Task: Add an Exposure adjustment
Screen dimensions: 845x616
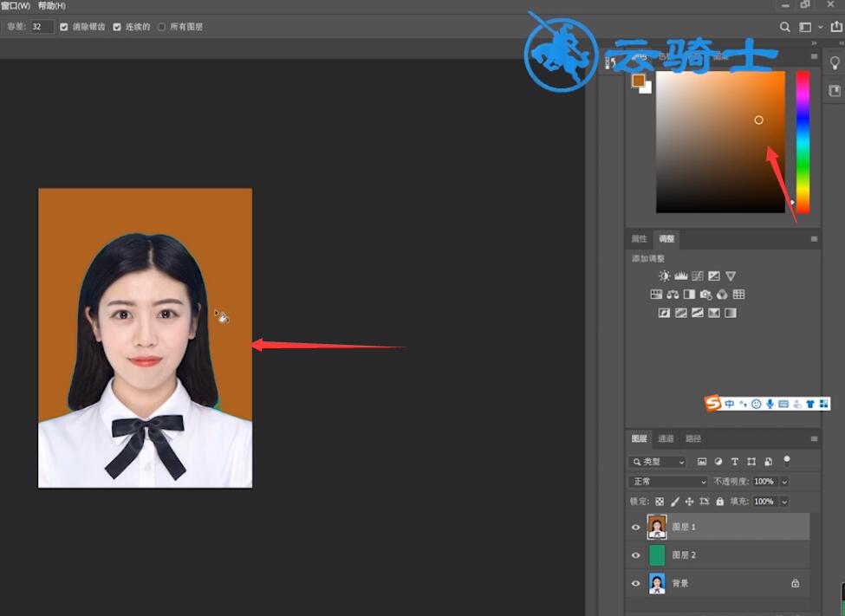Action: click(714, 276)
